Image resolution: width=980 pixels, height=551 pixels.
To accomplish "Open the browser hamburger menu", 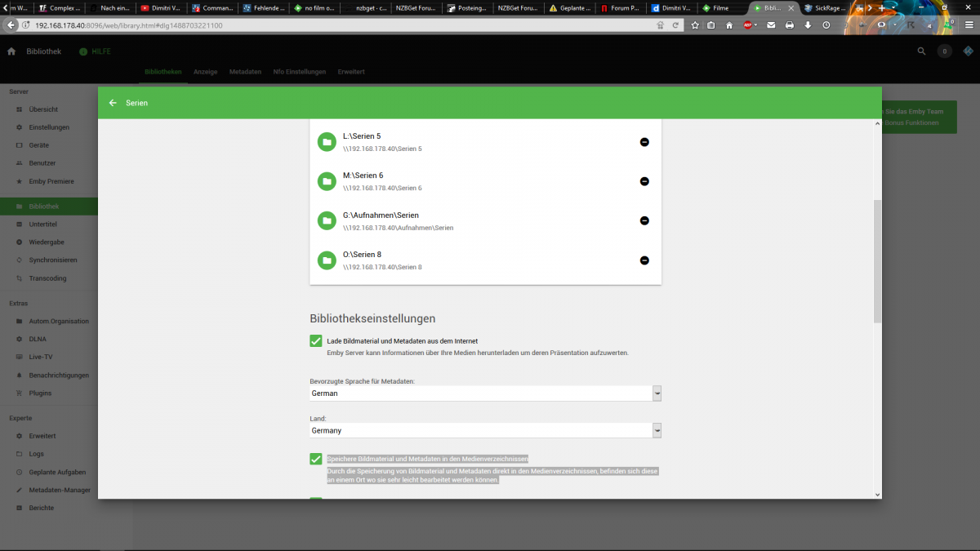I will (x=969, y=25).
